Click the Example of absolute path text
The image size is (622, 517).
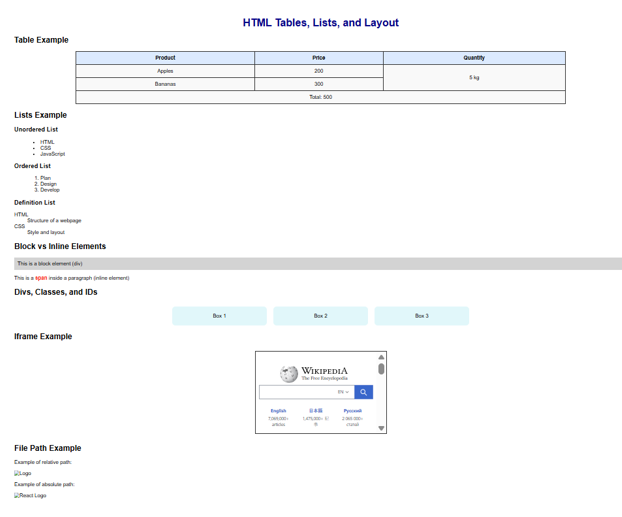coord(44,484)
